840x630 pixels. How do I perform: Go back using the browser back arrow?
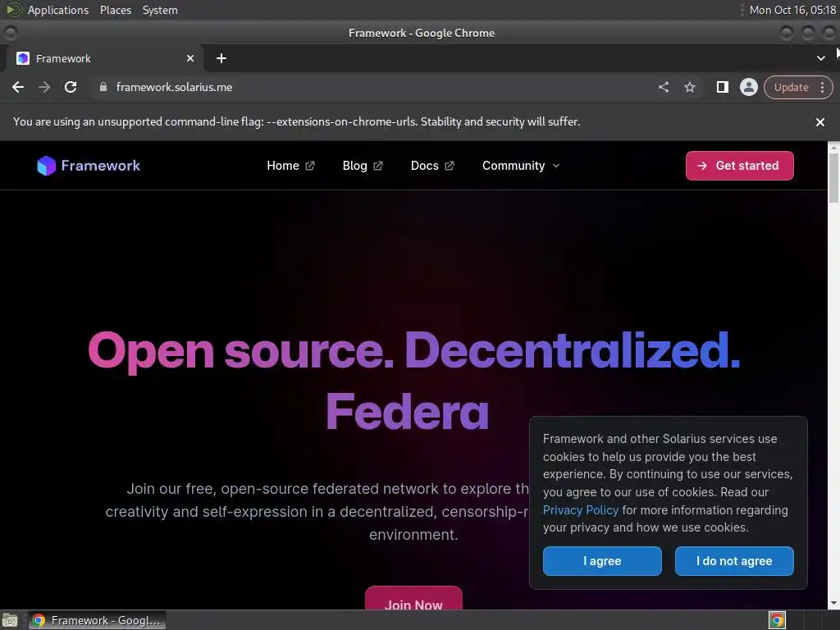click(x=18, y=87)
